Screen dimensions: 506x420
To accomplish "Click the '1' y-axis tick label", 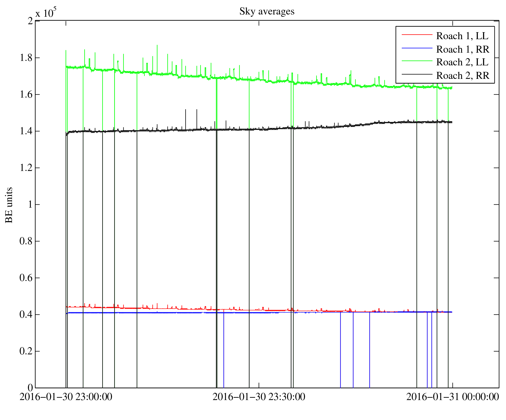I will (30, 204).
